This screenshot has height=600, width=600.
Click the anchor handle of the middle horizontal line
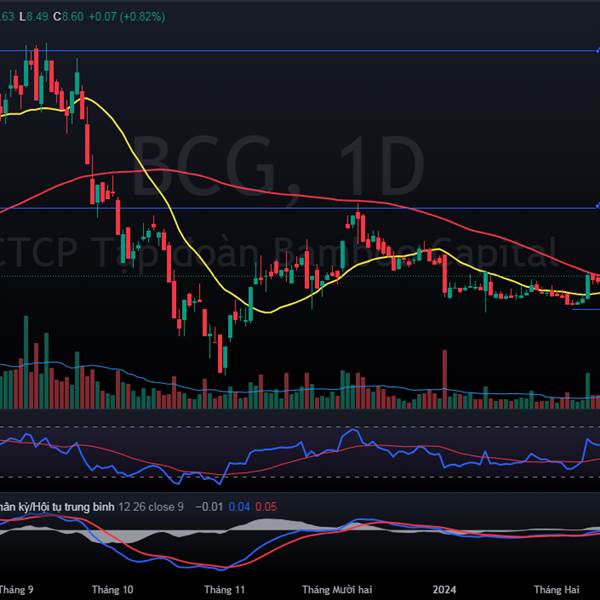pos(598,206)
